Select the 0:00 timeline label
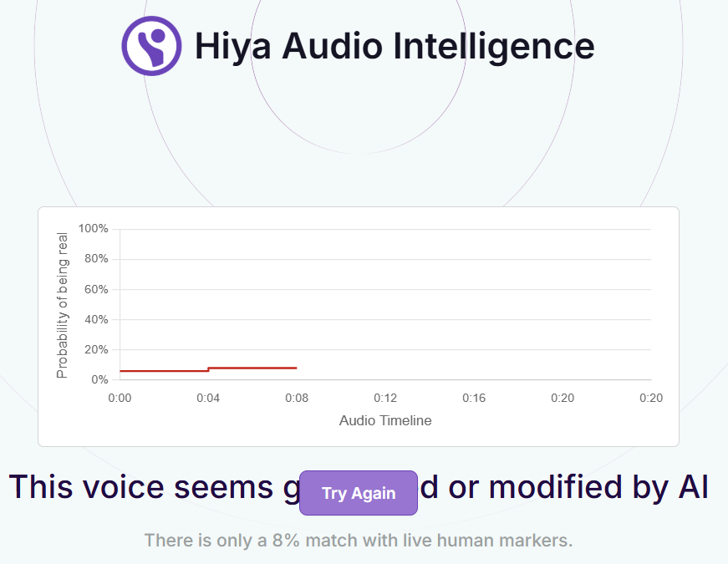This screenshot has height=564, width=728. click(120, 398)
